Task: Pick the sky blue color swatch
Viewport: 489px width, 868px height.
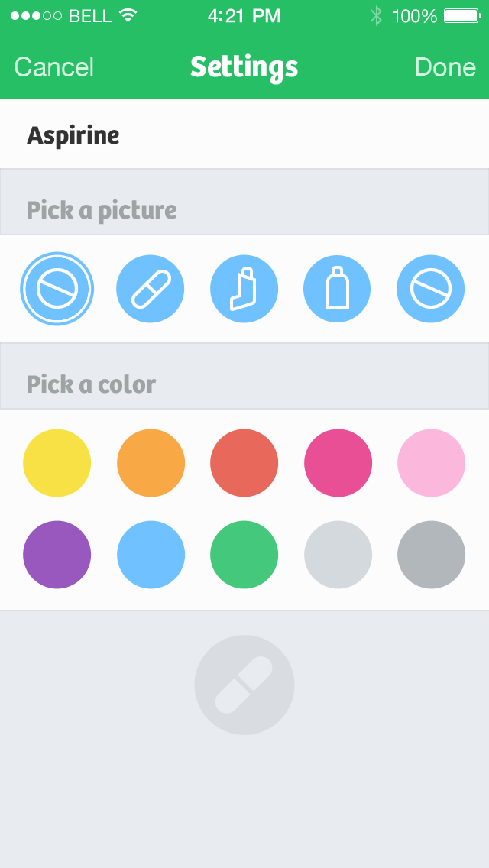Action: tap(151, 555)
